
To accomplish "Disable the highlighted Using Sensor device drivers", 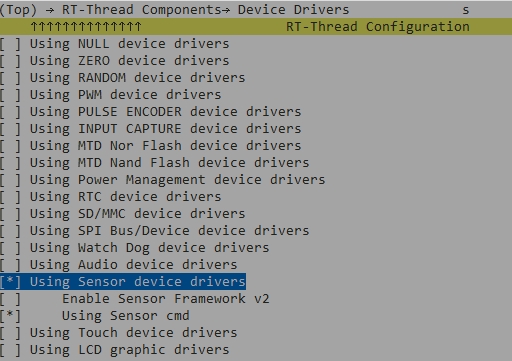I will [123, 282].
